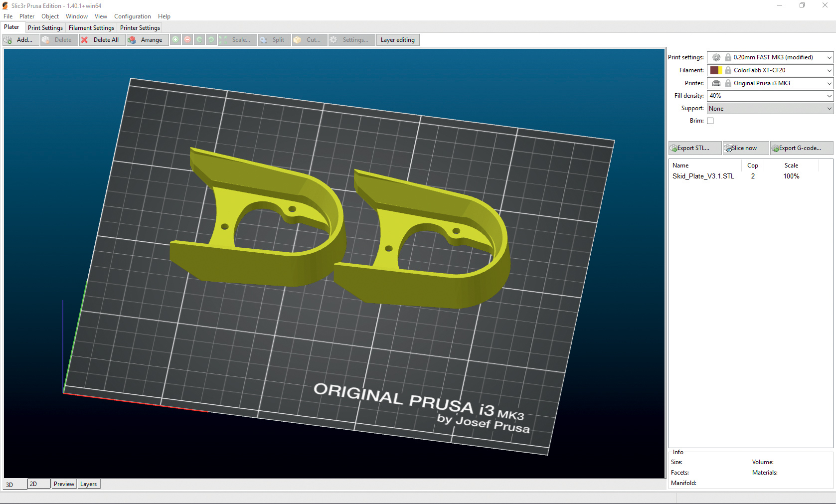
Task: Click lock icon beside Original Prusa i3 MK3
Action: (728, 83)
